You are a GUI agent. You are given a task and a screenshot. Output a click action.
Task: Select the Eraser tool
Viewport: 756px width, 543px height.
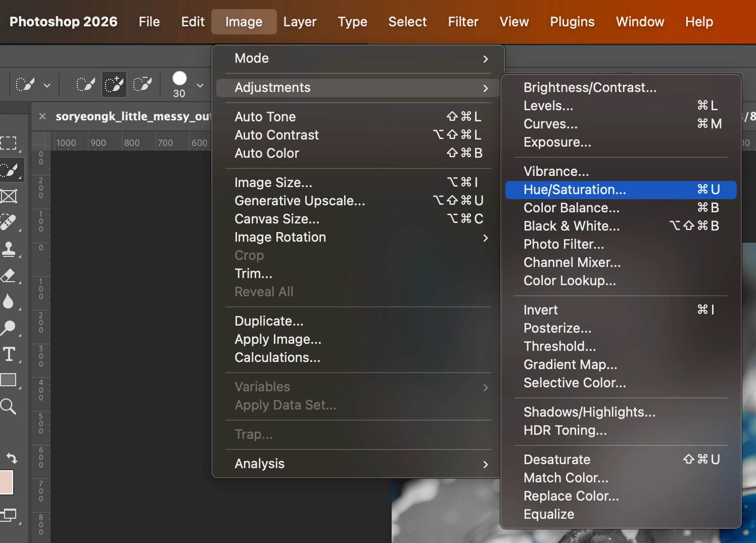click(9, 276)
